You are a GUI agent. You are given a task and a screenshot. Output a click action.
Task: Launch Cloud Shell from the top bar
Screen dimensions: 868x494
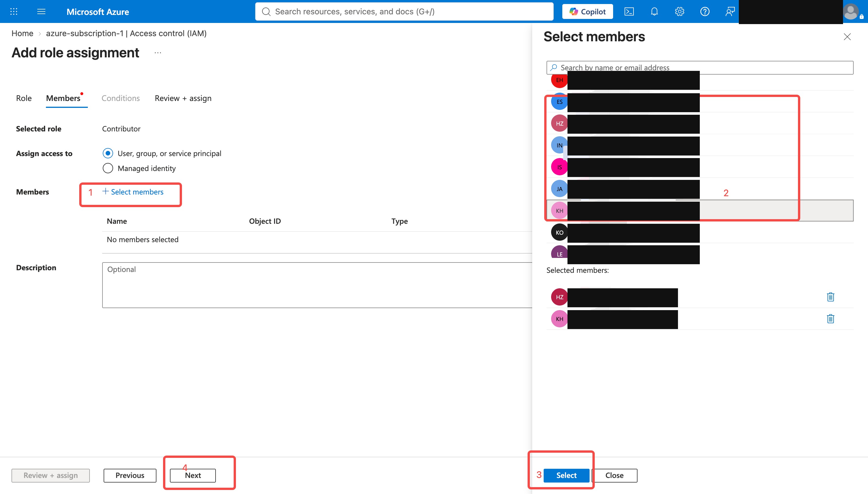(629, 11)
